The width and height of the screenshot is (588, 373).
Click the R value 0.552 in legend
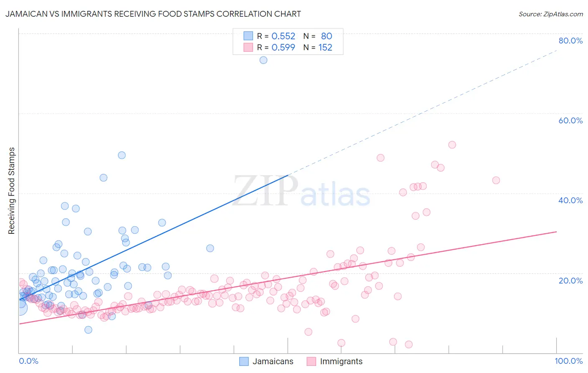click(x=284, y=36)
